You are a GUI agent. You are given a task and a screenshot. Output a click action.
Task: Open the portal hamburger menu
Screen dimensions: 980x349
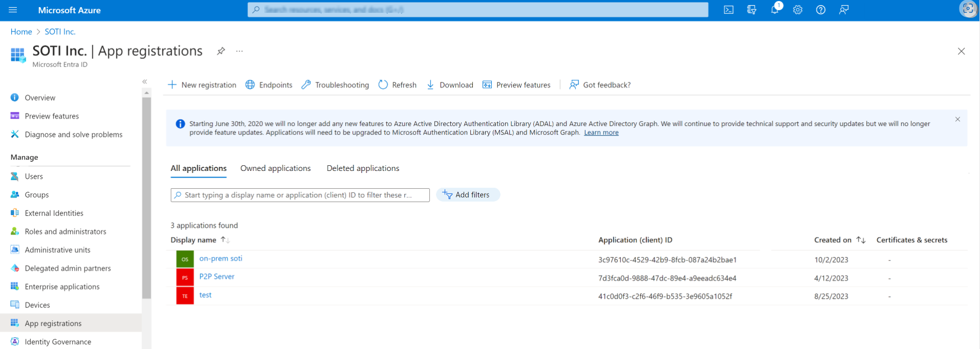click(x=13, y=10)
